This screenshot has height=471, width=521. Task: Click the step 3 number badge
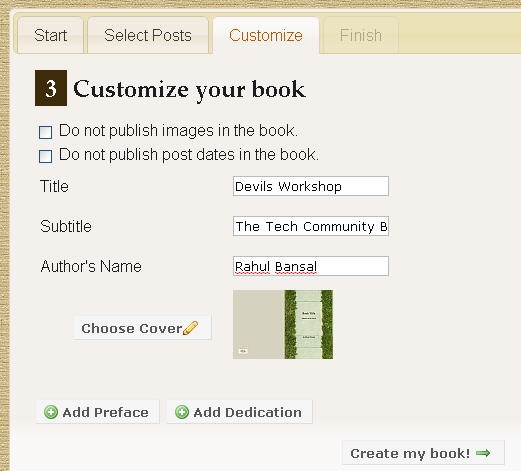pos(51,88)
